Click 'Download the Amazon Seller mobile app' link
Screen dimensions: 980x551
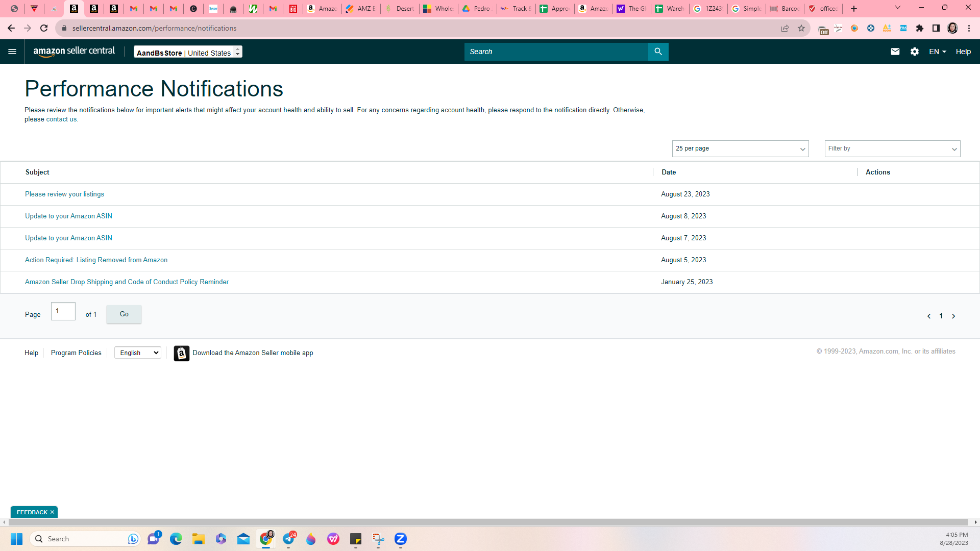coord(253,353)
